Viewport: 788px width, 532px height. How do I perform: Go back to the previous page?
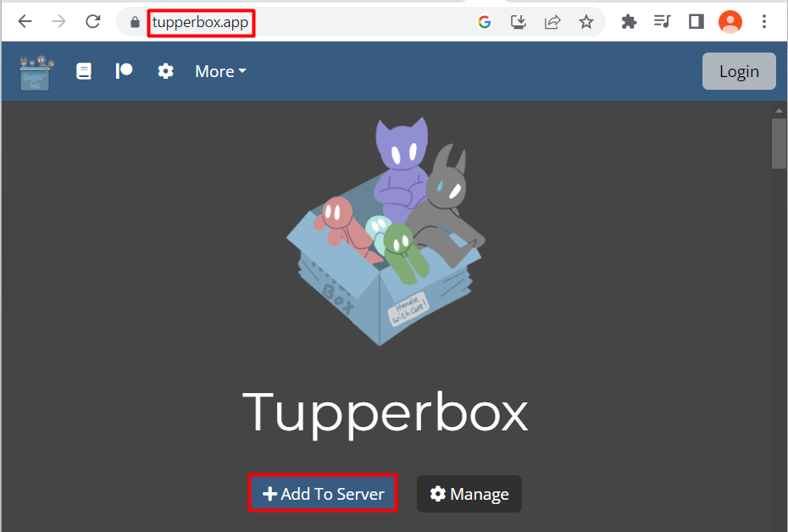(25, 21)
